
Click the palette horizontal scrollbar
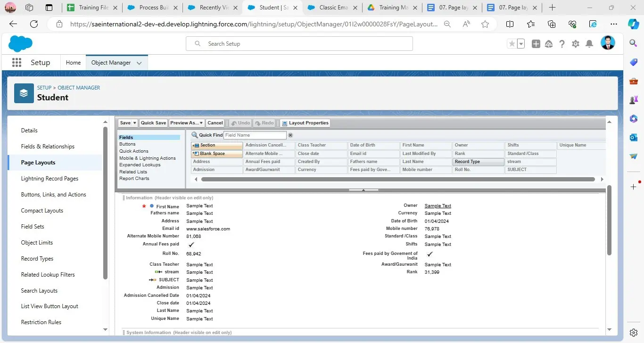397,180
